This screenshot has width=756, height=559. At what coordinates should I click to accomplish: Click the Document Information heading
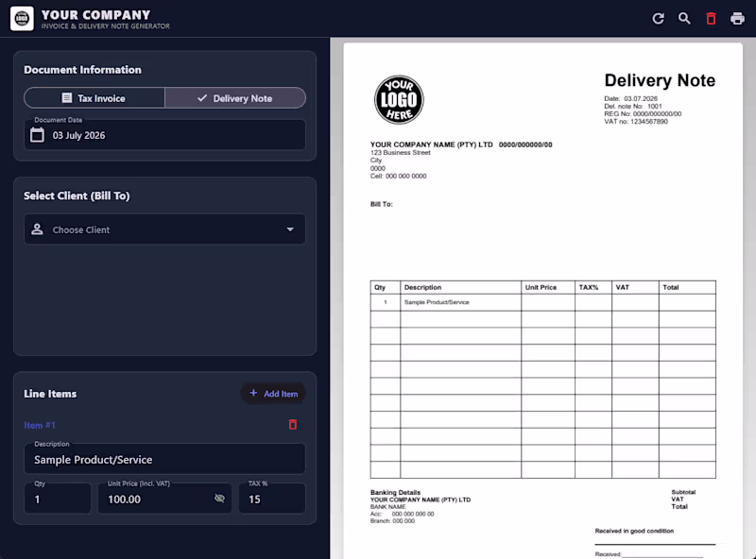(x=82, y=70)
